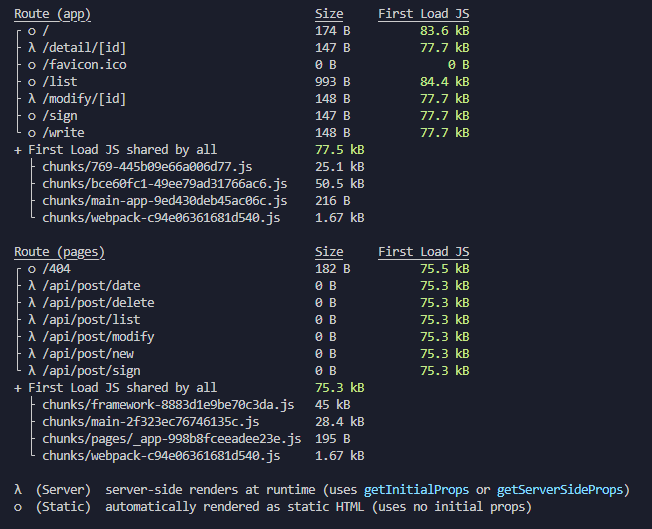Select the /api/post/delete route
The width and height of the screenshot is (652, 529).
(98, 303)
